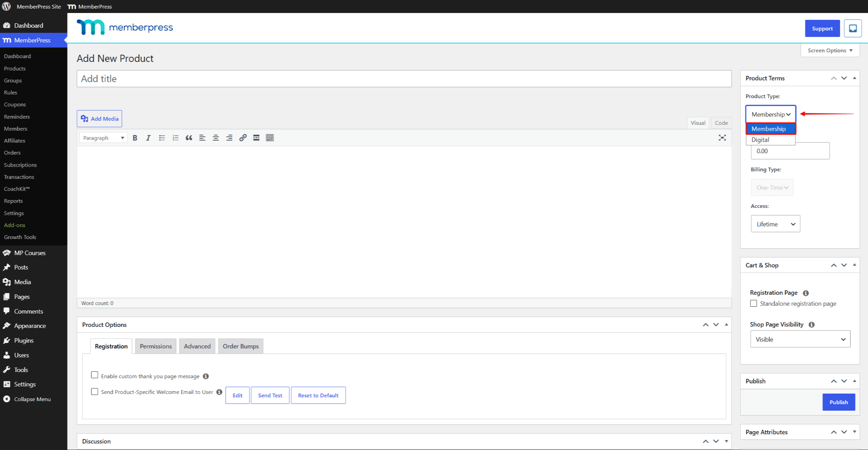Click the Publish button
868x450 pixels.
coord(839,402)
